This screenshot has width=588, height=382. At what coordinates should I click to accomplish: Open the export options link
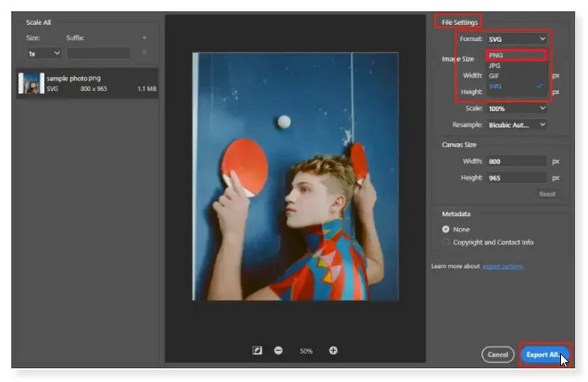coord(503,266)
